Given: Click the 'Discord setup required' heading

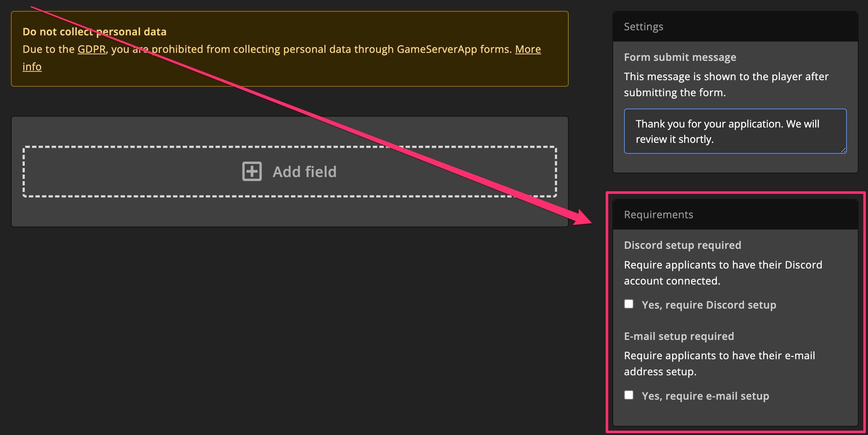Looking at the screenshot, I should 682,245.
